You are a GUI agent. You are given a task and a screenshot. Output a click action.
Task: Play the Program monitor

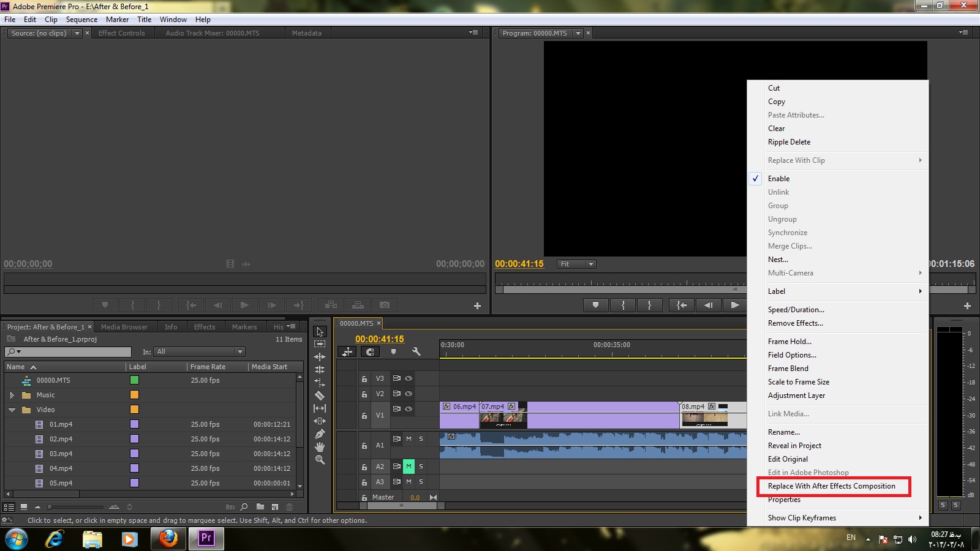click(x=735, y=305)
